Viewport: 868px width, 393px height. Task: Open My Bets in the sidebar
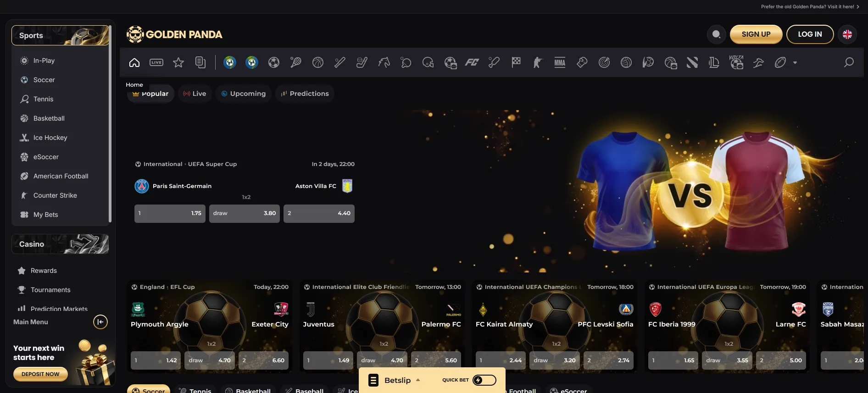(x=60, y=215)
